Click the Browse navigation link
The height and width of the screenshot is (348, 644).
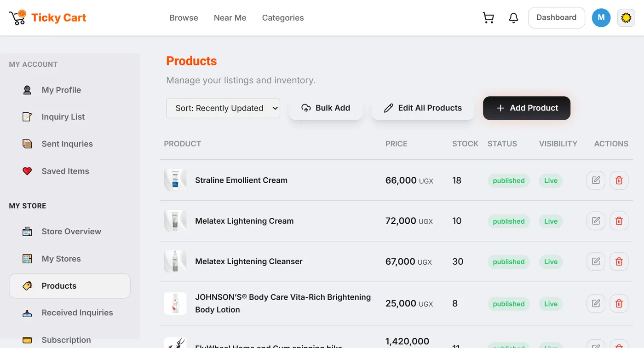coord(184,18)
